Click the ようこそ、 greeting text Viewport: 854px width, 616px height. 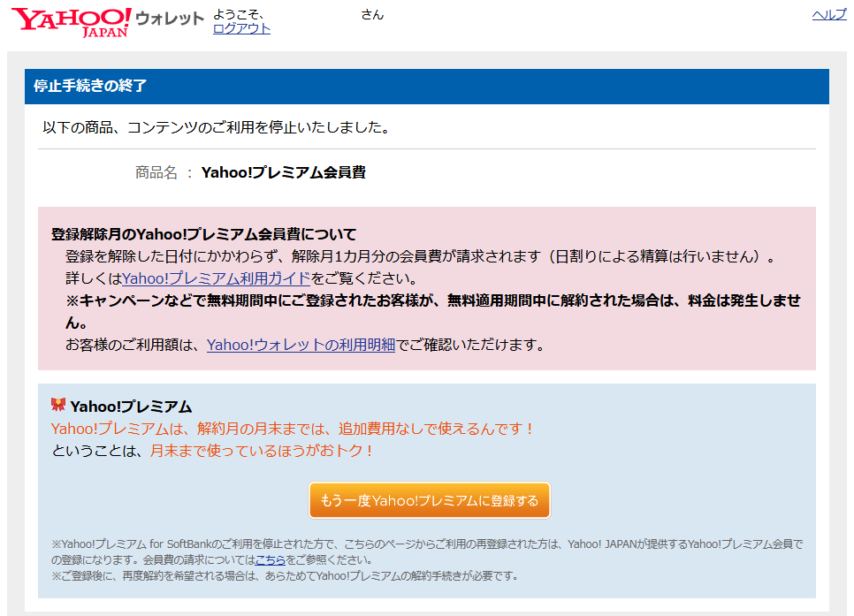[239, 14]
